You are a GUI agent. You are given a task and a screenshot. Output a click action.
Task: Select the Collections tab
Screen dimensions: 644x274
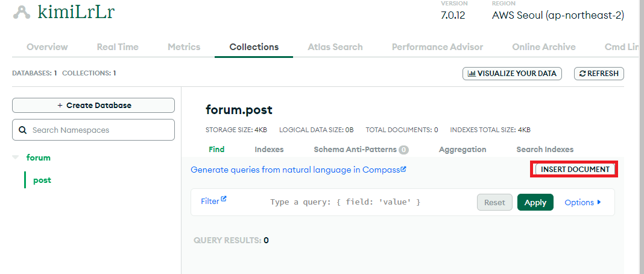(x=254, y=47)
